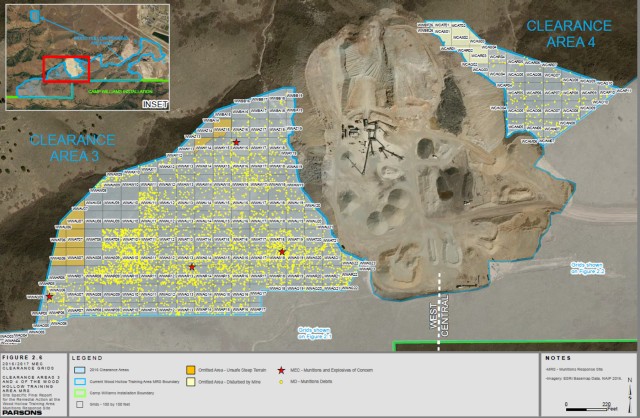
Task: Click the CLEARANCE AREA 4 map label
Action: click(x=569, y=33)
